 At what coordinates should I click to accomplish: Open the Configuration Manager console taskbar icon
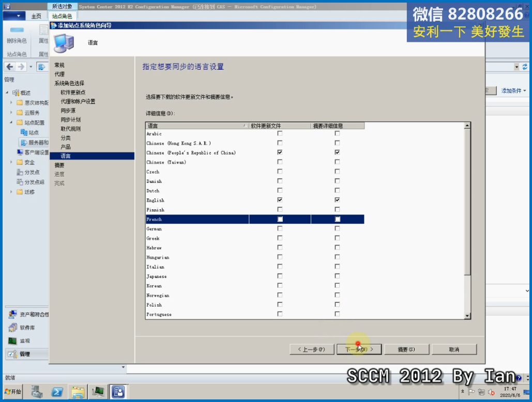pyautogui.click(x=118, y=392)
